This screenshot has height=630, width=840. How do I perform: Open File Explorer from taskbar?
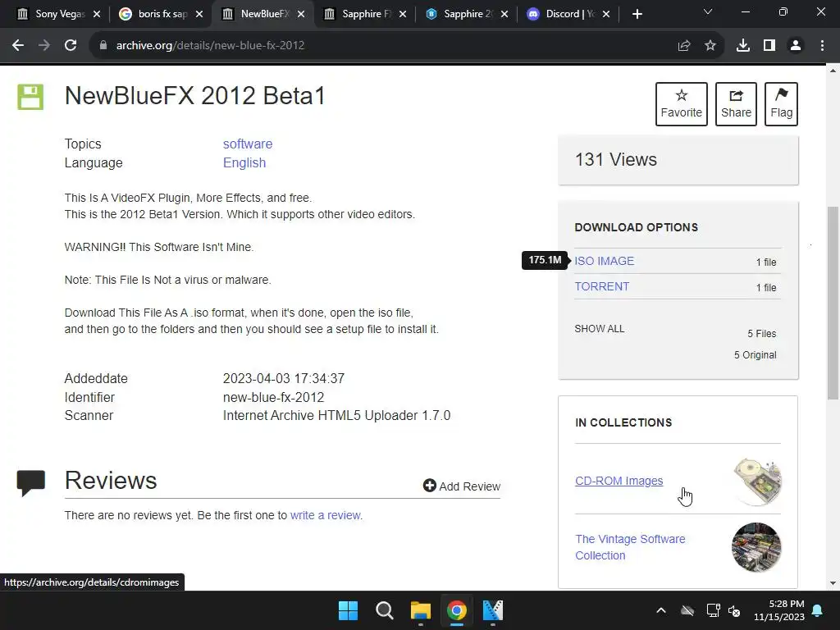tap(421, 610)
